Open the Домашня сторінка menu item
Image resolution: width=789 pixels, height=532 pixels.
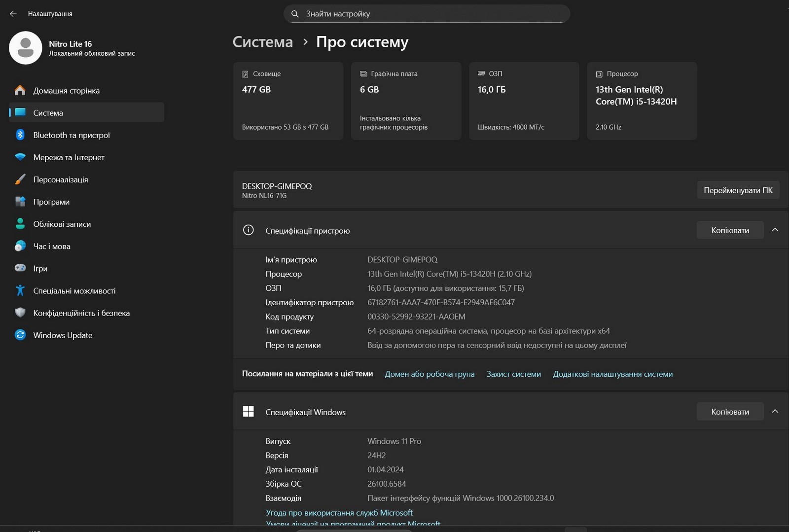[x=66, y=91]
